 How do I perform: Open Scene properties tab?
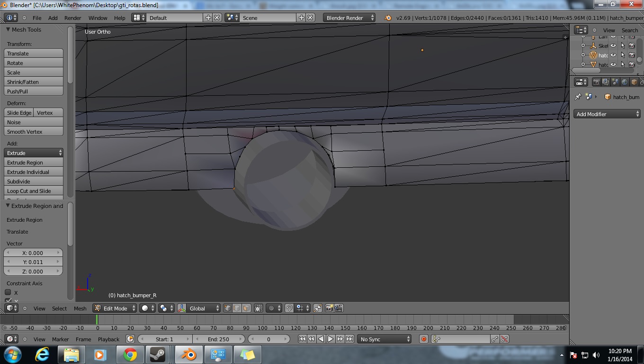click(615, 82)
